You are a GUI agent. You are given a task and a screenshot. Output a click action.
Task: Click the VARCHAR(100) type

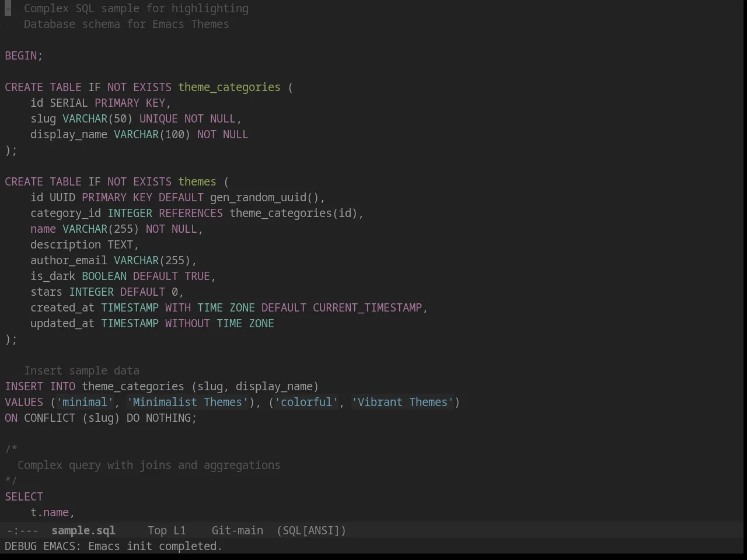pyautogui.click(x=152, y=135)
